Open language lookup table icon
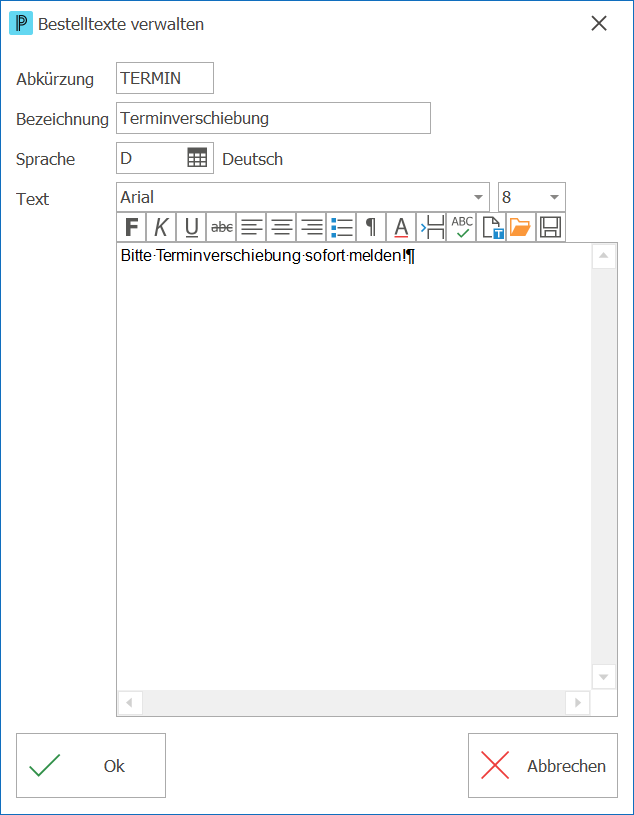Screen dimensions: 634x815 click(x=197, y=157)
